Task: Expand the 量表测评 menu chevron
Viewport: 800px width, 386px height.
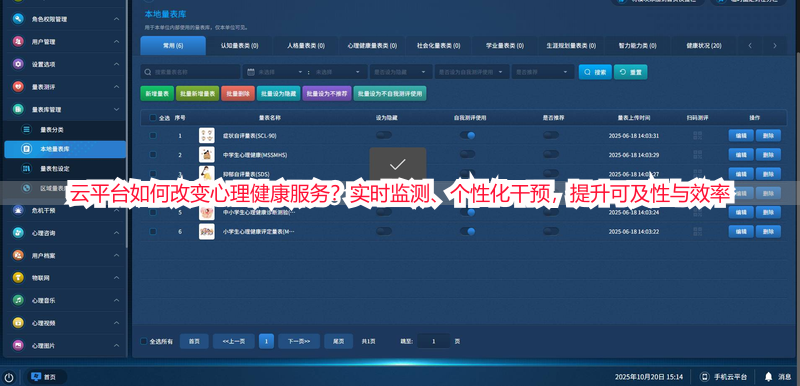Action: click(116, 87)
